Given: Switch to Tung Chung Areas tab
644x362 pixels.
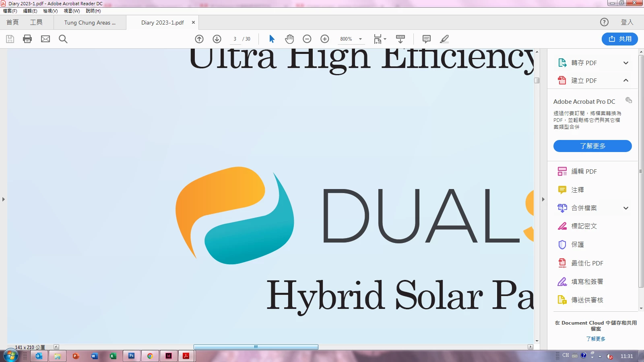Looking at the screenshot, I should [90, 23].
